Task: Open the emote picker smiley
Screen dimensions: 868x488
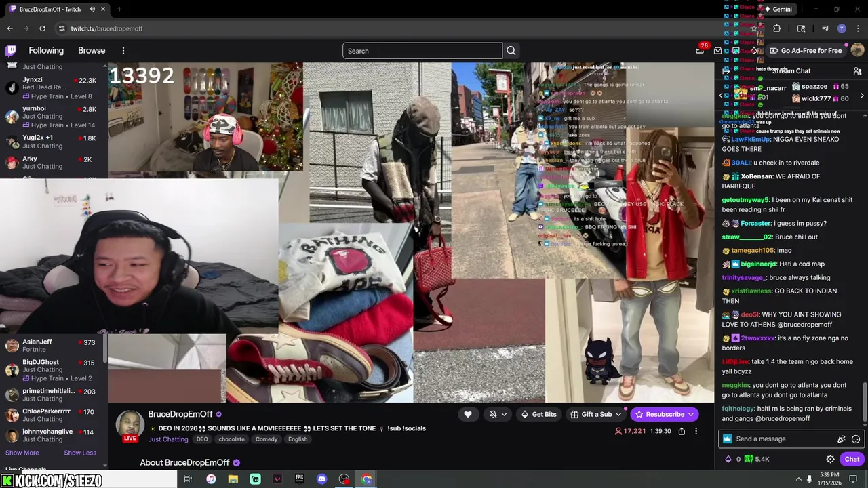Action: pos(856,439)
